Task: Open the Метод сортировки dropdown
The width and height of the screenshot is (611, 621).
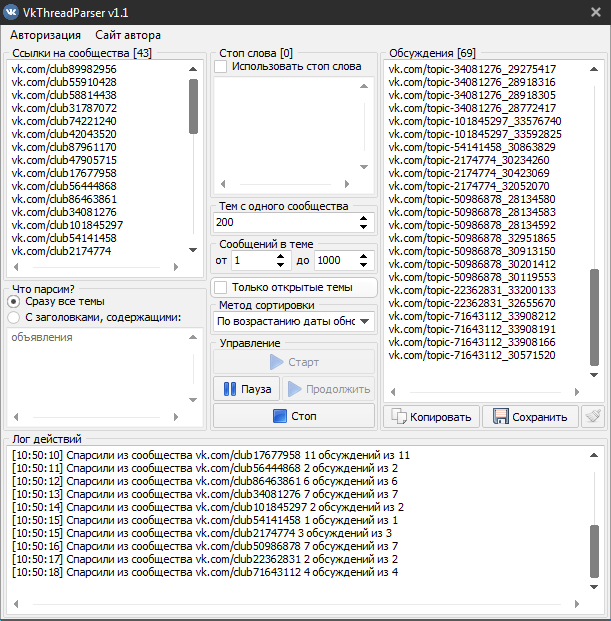Action: [x=294, y=321]
